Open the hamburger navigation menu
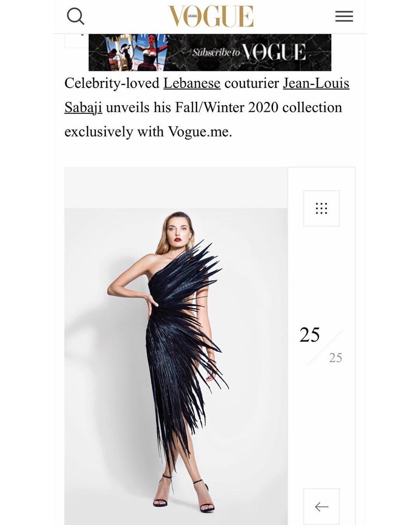Screen dimensions: 420x525 click(344, 16)
